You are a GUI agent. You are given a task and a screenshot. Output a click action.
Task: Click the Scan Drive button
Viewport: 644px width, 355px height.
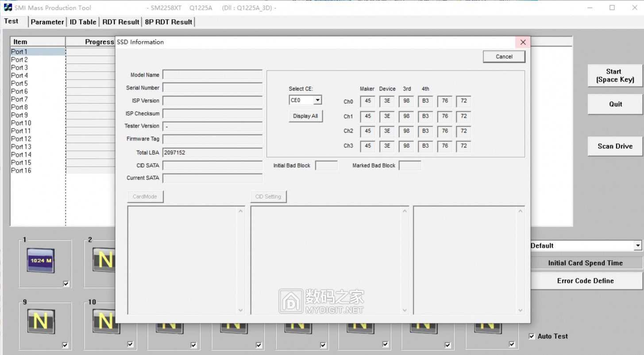pyautogui.click(x=615, y=146)
